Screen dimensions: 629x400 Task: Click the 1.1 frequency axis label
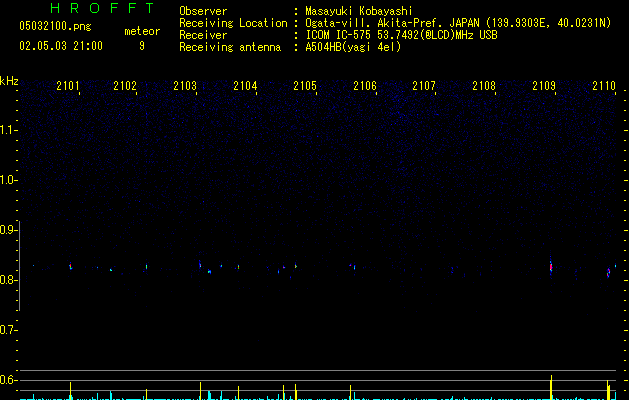point(8,130)
